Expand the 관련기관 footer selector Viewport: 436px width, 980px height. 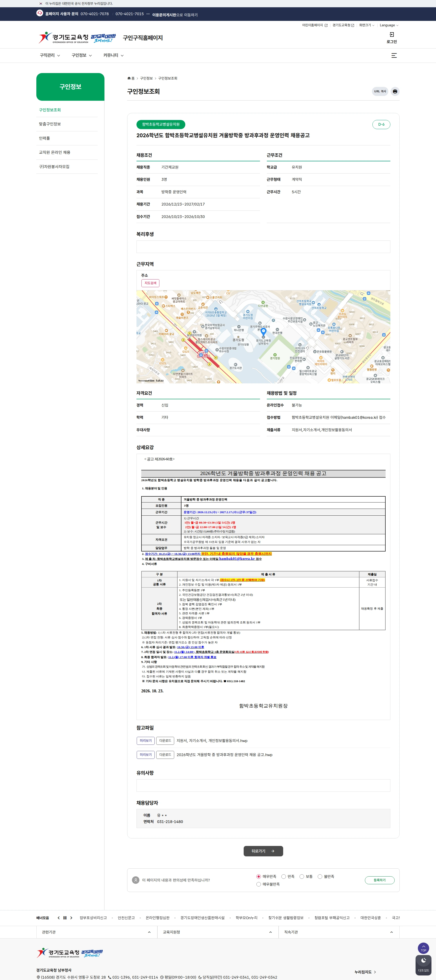point(97,932)
